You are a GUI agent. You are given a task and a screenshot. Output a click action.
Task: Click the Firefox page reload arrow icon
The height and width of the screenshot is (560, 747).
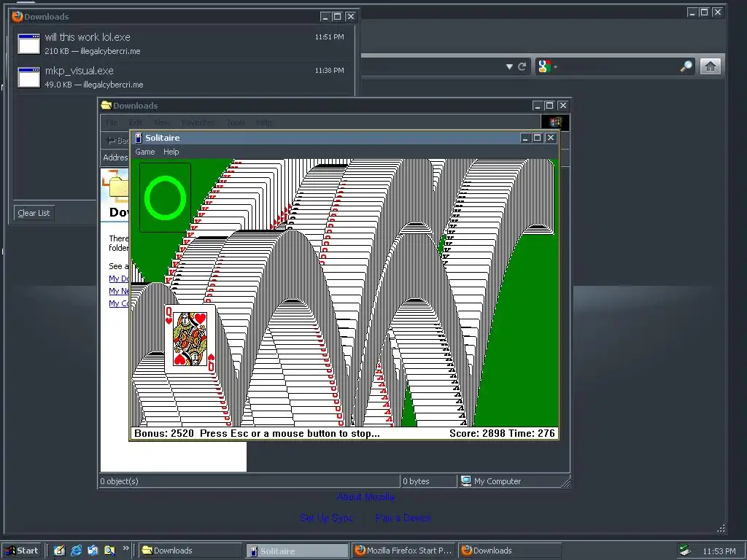point(522,66)
